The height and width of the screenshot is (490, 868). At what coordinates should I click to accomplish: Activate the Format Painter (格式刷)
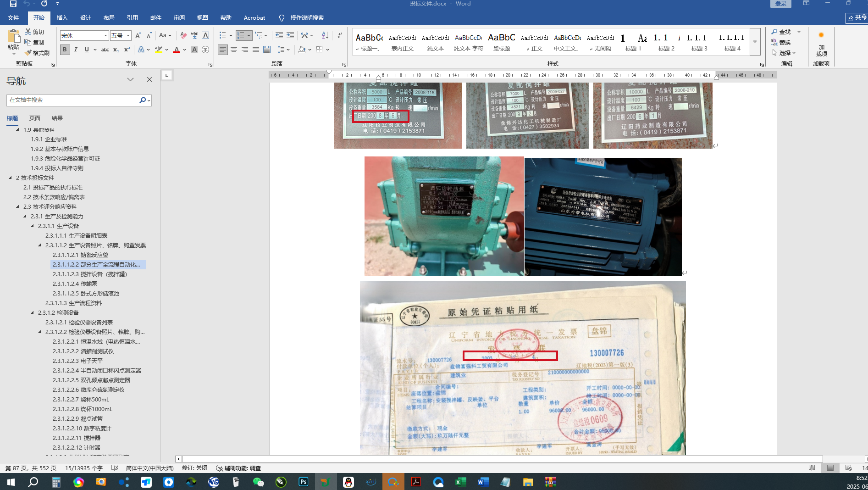(37, 53)
